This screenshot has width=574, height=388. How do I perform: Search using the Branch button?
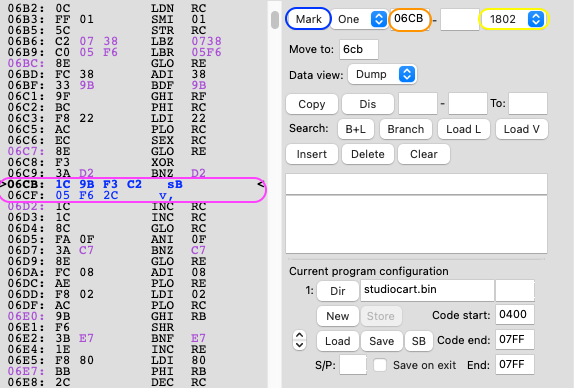[x=406, y=129]
